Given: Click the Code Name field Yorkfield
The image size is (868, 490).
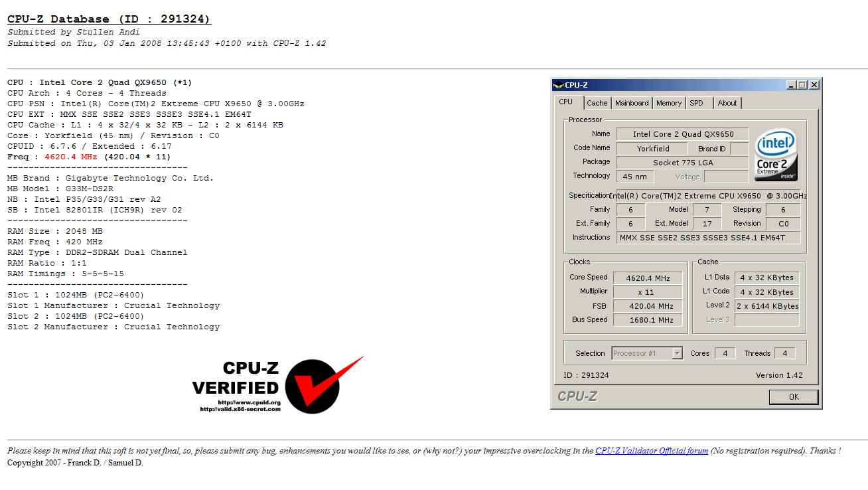Looking at the screenshot, I should pos(653,149).
